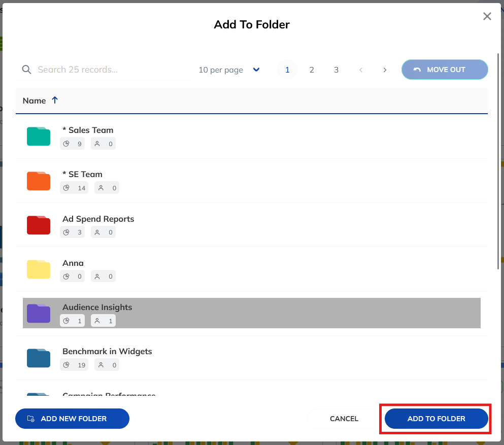This screenshot has width=504, height=445.
Task: Click Audience Insights user count 1
Action: coord(103,321)
